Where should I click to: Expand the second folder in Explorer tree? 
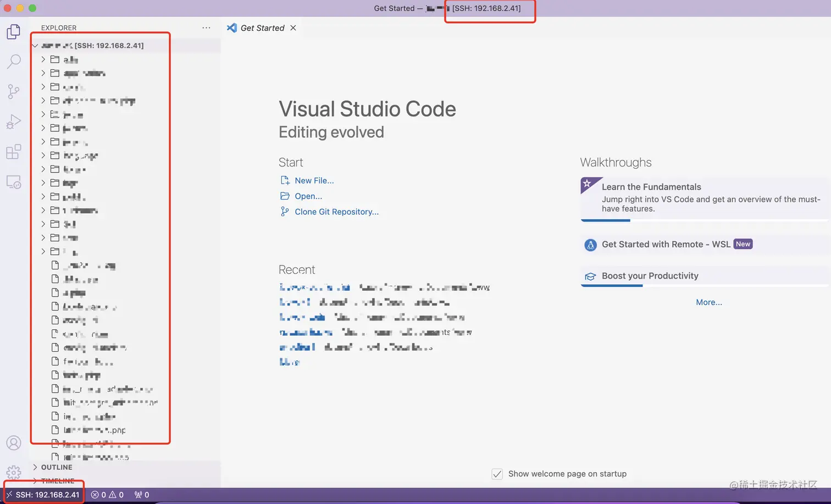tap(43, 73)
